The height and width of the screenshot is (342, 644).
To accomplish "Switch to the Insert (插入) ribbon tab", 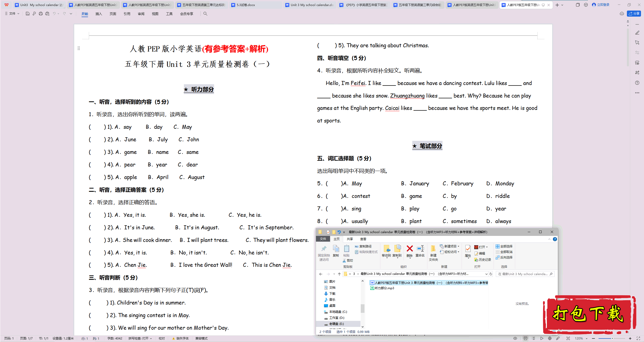I will [99, 14].
